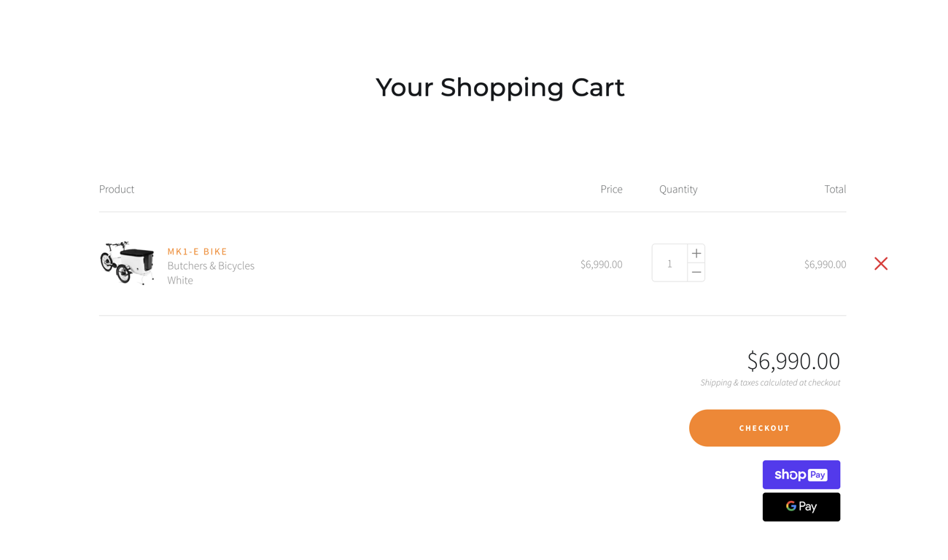This screenshot has height=560, width=948.
Task: Click the cargo bike product thumbnail
Action: (x=127, y=262)
